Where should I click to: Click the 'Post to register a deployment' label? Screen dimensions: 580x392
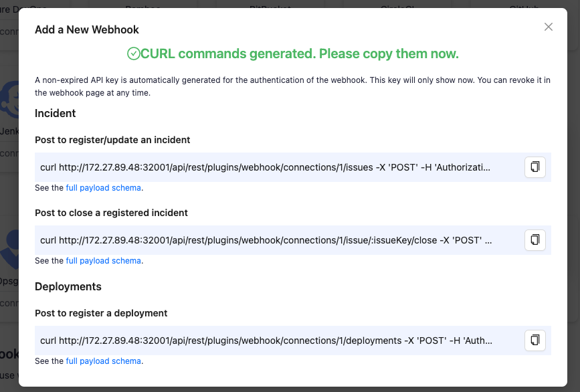101,313
